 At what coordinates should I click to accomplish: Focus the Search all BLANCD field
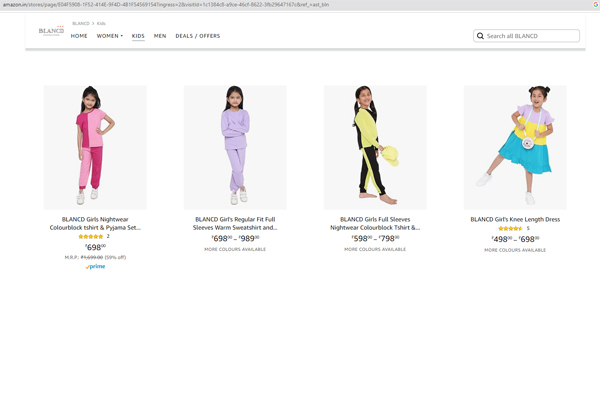point(532,36)
